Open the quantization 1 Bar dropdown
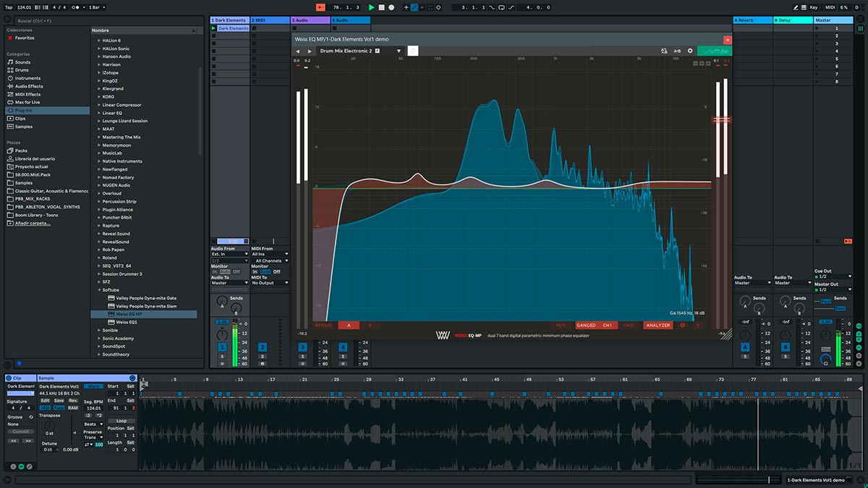This screenshot has width=868, height=488. coord(96,7)
